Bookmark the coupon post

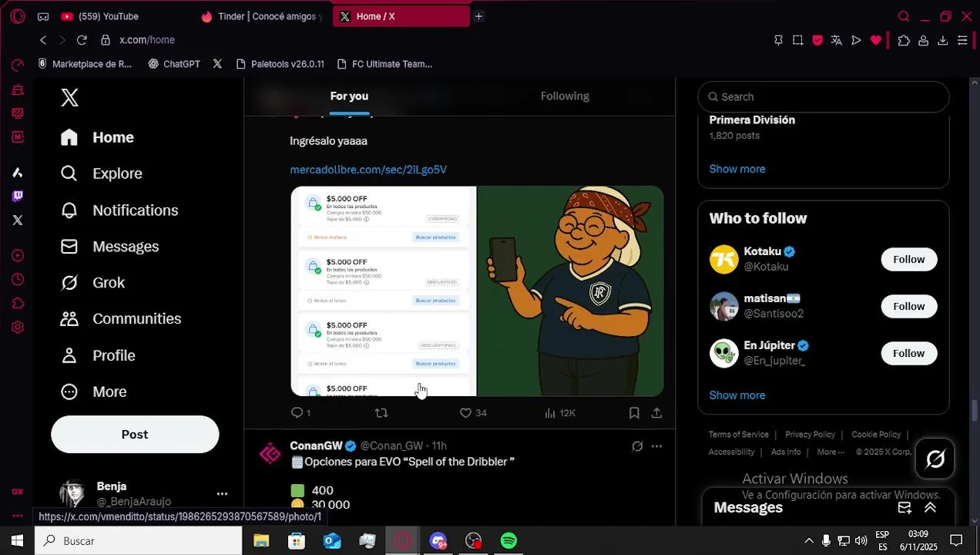[x=634, y=413]
